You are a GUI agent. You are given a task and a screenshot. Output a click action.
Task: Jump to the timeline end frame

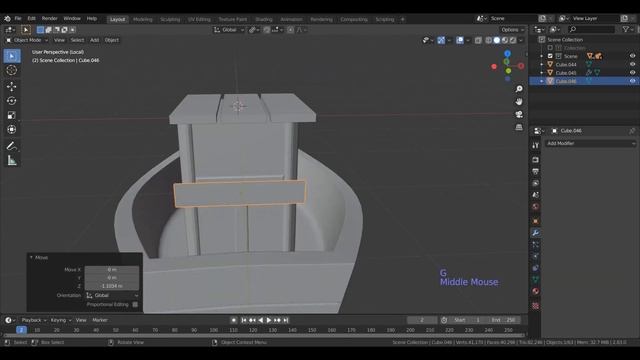tap(286, 320)
